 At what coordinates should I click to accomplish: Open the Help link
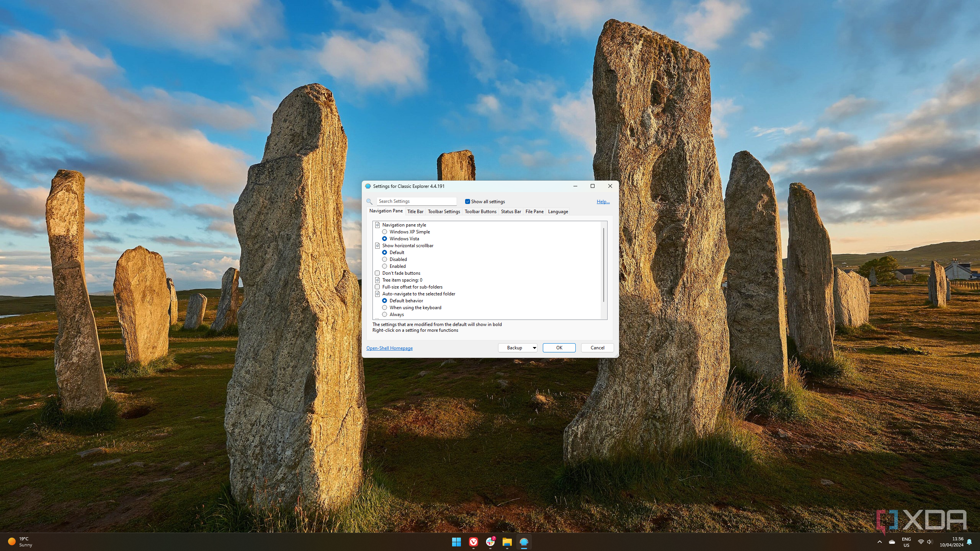coord(603,202)
